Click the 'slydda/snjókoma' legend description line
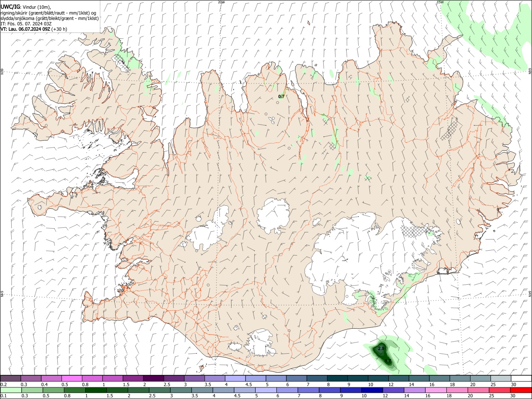 [49, 18]
